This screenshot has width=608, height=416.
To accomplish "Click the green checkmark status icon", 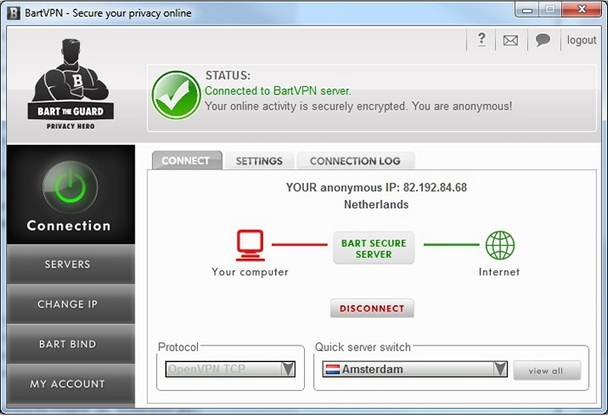I will pyautogui.click(x=176, y=95).
